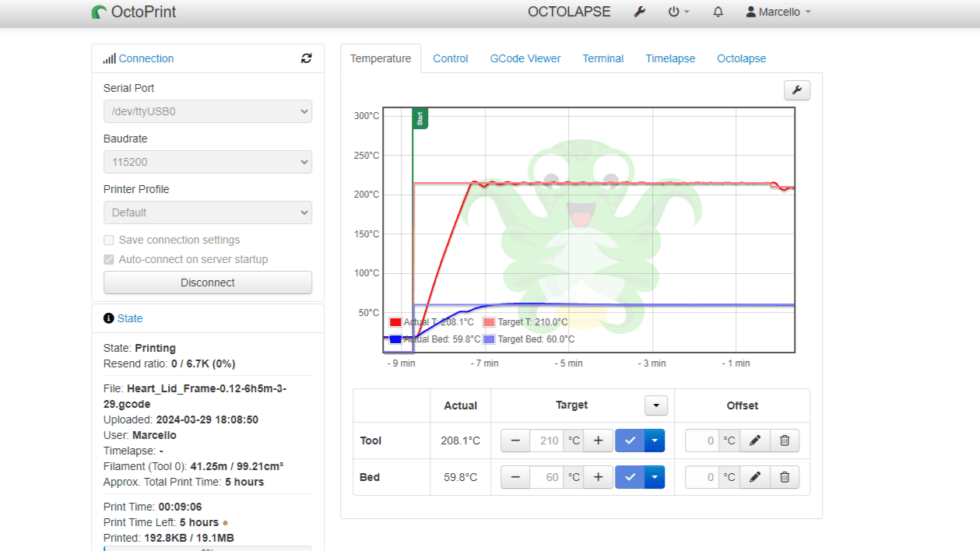Refresh the connection list
Image resolution: width=980 pixels, height=551 pixels.
(307, 58)
